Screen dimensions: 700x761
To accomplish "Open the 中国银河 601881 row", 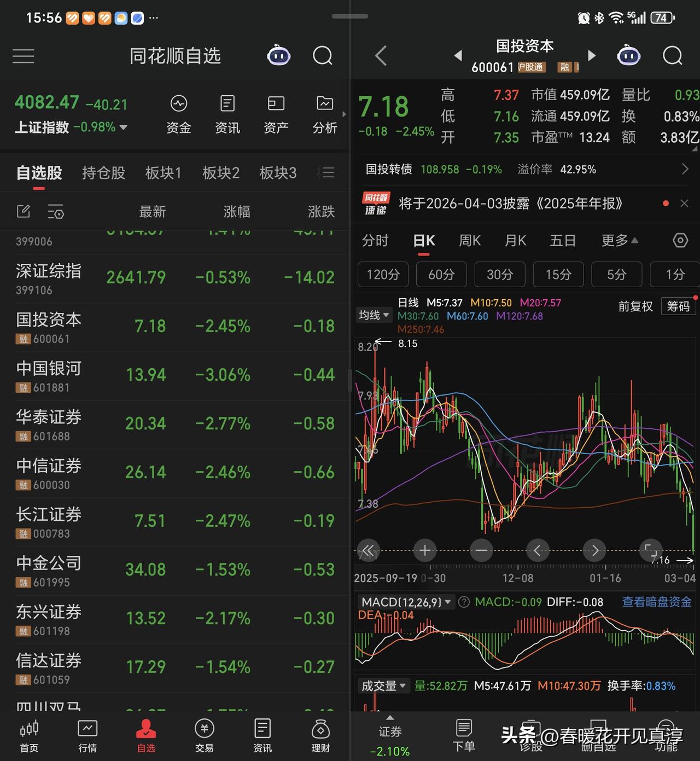I will tap(175, 376).
